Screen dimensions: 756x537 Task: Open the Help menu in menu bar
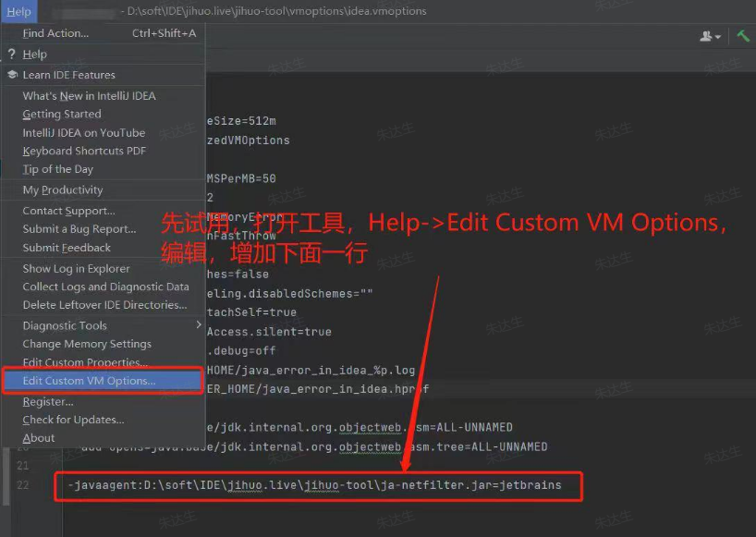18,12
